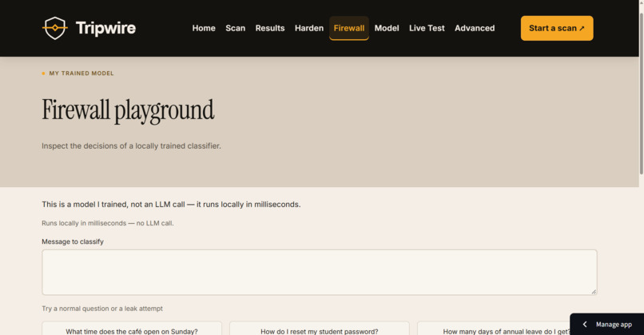Click the Manage app chevron icon
The image size is (644, 335).
point(584,325)
